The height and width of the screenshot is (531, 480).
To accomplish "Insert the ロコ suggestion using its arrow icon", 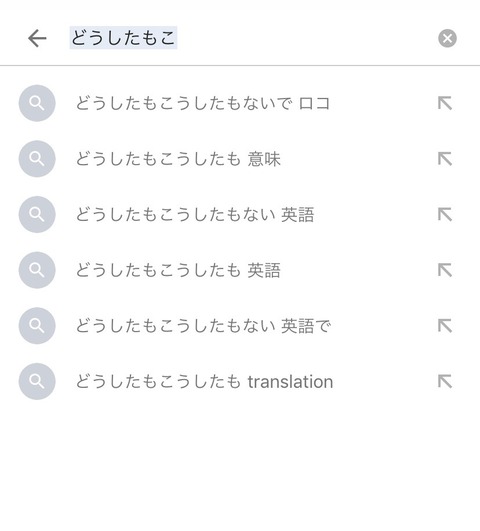I will pos(445,103).
